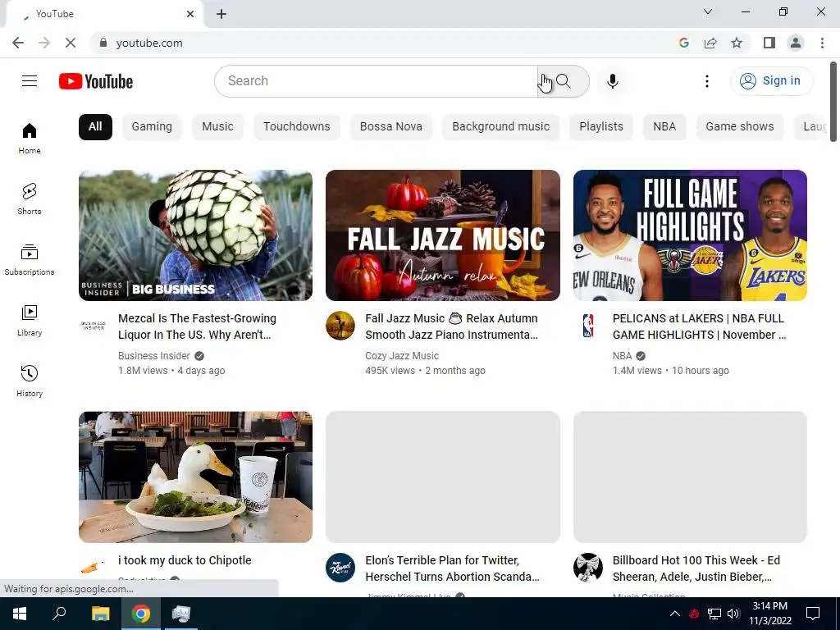Open the Chrome profile avatar
The image size is (840, 630).
tap(796, 43)
